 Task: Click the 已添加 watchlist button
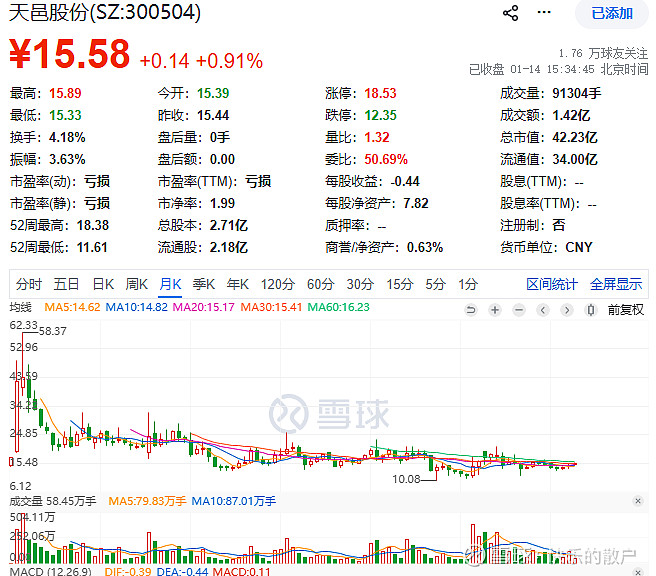coord(612,13)
